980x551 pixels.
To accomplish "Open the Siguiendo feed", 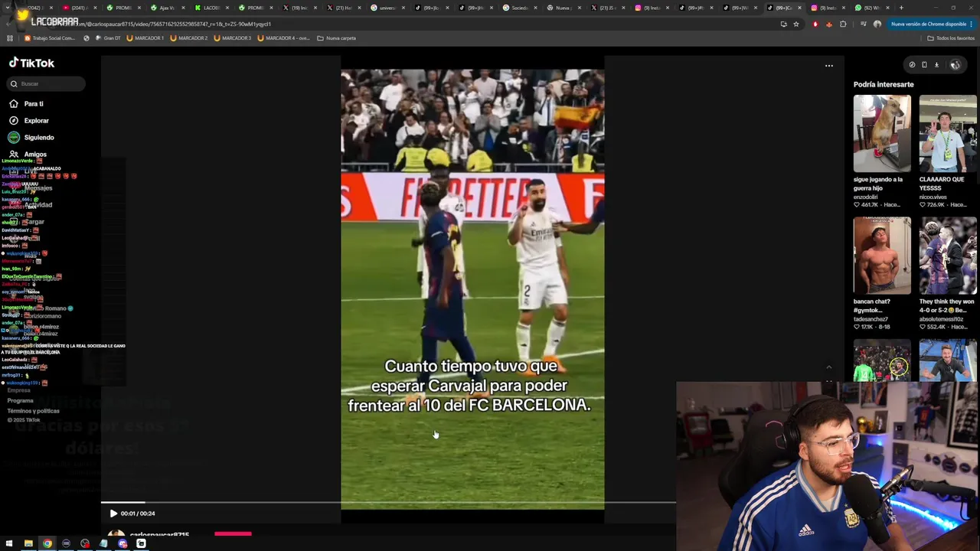I will point(39,137).
